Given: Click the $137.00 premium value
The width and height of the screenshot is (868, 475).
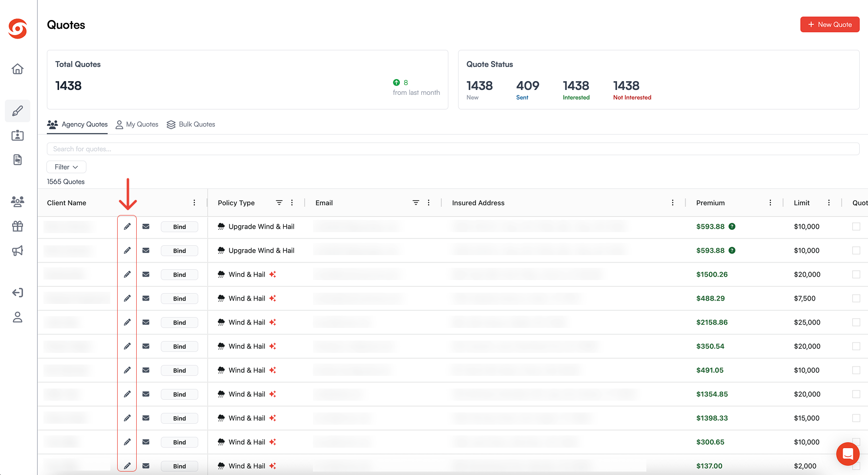Looking at the screenshot, I should point(709,466).
